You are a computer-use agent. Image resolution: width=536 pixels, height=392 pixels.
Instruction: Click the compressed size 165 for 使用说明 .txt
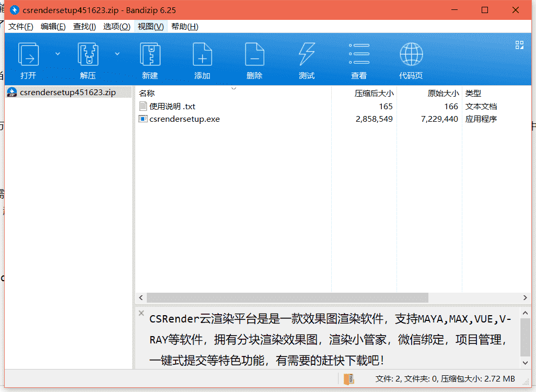[386, 107]
